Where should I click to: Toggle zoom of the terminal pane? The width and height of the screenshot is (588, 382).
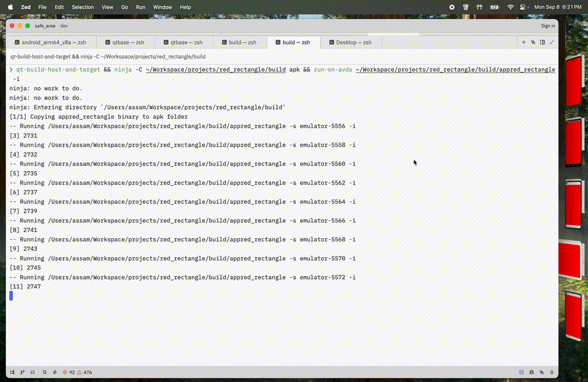pyautogui.click(x=552, y=43)
